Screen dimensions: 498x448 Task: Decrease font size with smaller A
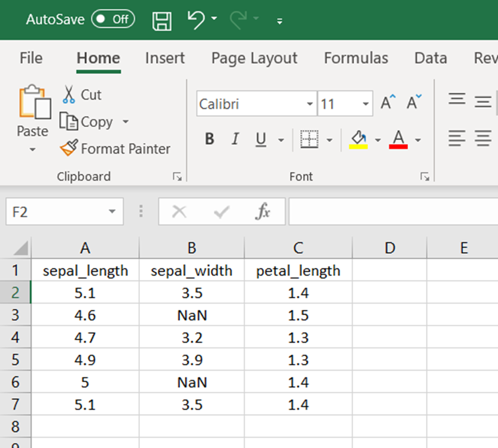414,102
